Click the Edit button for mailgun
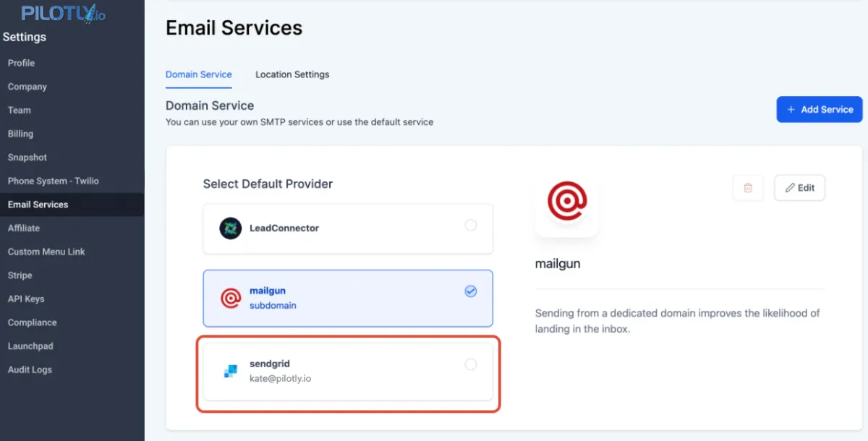868x441 pixels. 799,188
